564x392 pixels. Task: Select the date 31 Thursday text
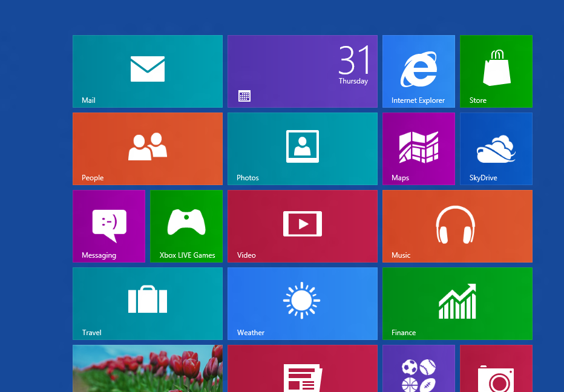tap(353, 65)
